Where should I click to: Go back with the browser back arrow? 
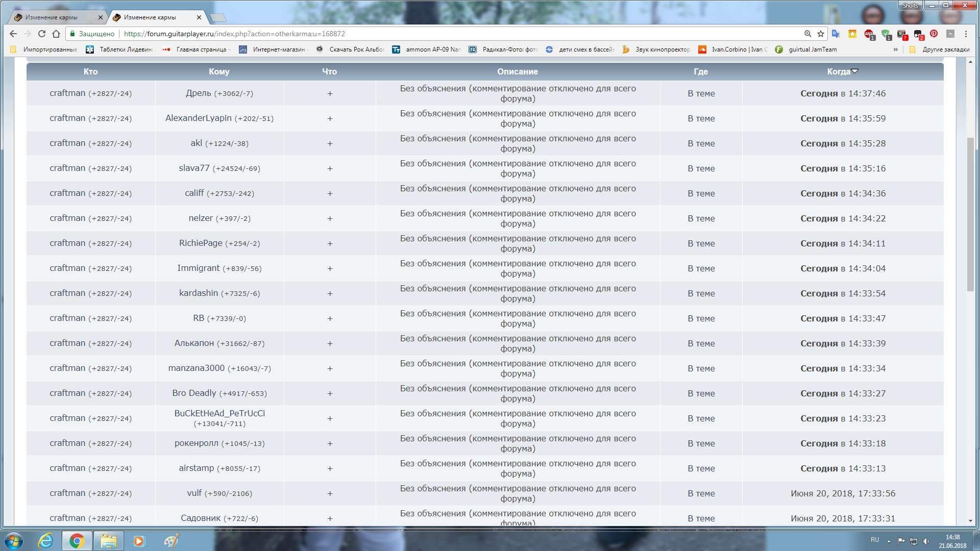point(13,34)
